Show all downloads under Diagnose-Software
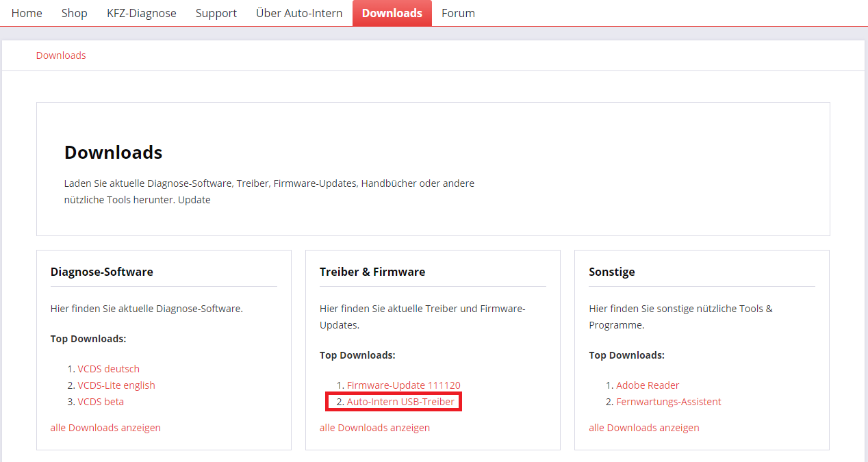868x462 pixels. click(105, 428)
